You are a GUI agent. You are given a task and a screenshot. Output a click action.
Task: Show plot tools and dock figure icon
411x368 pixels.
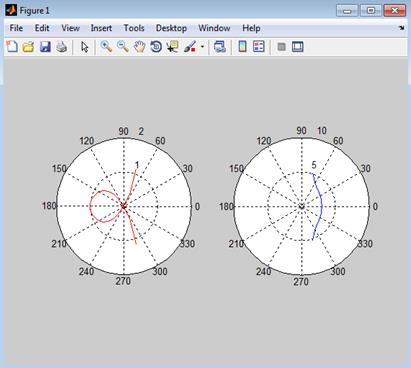pos(298,47)
